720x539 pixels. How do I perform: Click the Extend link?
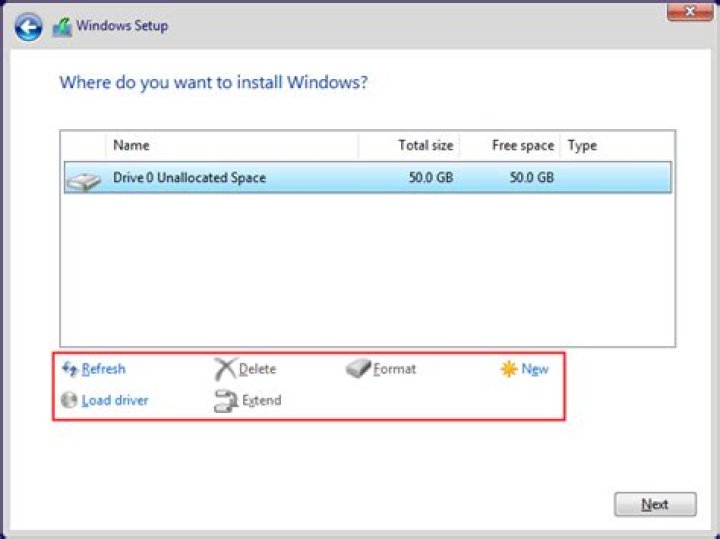(261, 400)
